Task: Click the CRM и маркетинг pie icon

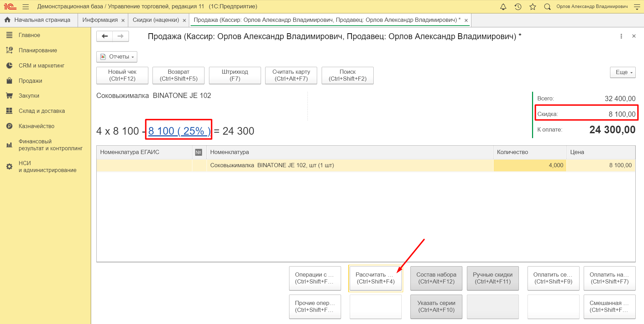Action: click(x=9, y=65)
